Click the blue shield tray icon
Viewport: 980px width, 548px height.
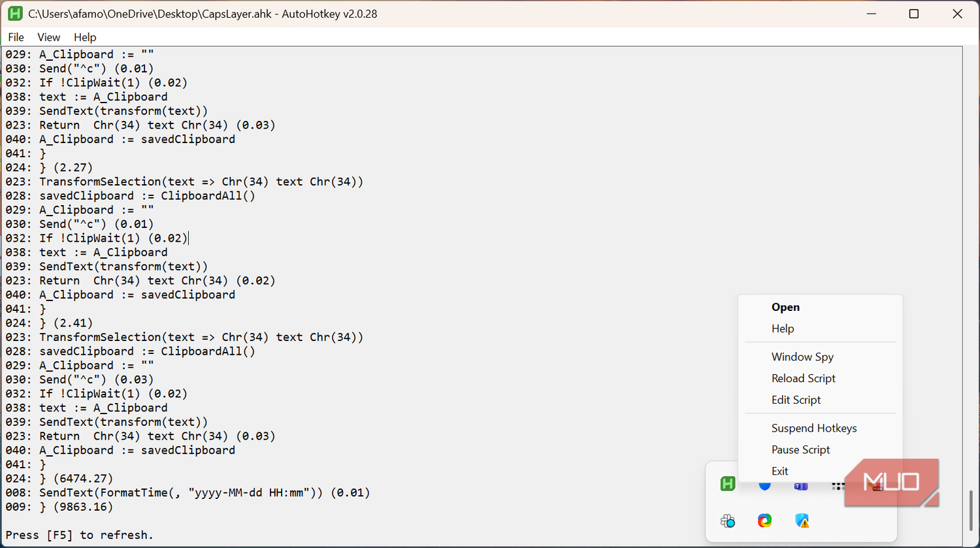[765, 486]
